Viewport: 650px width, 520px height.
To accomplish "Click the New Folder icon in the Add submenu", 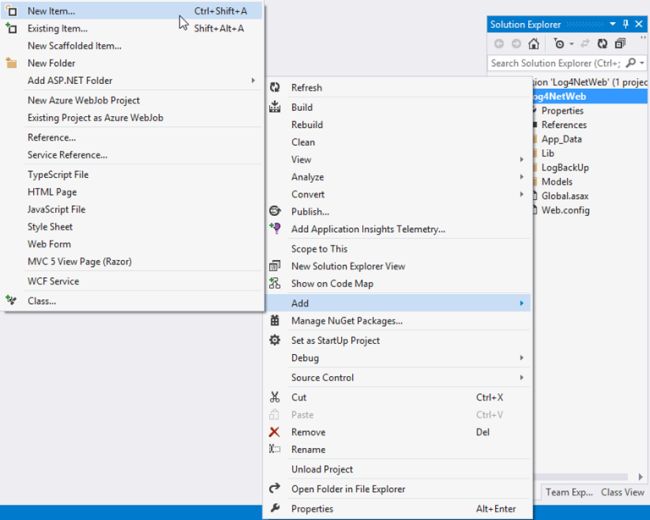I will [x=11, y=63].
